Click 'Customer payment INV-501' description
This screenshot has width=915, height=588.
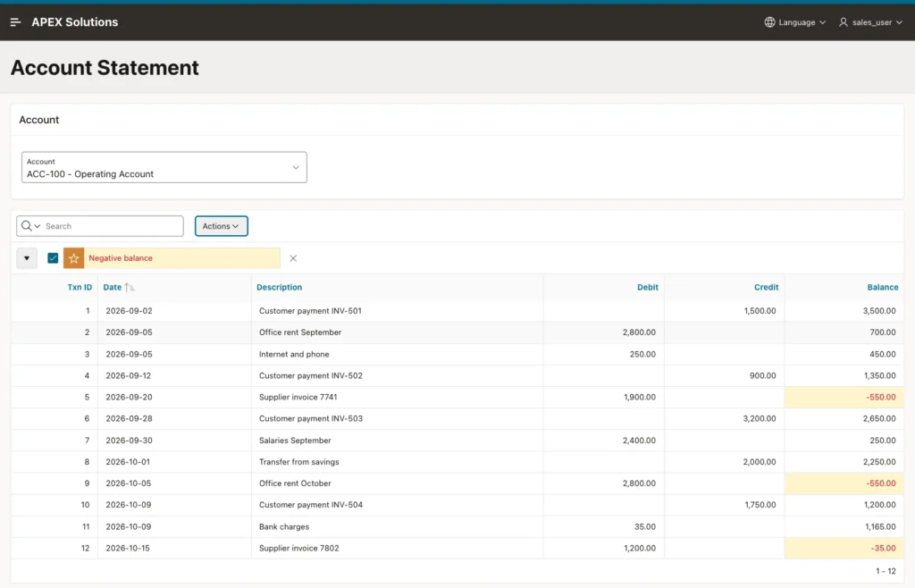click(x=310, y=311)
